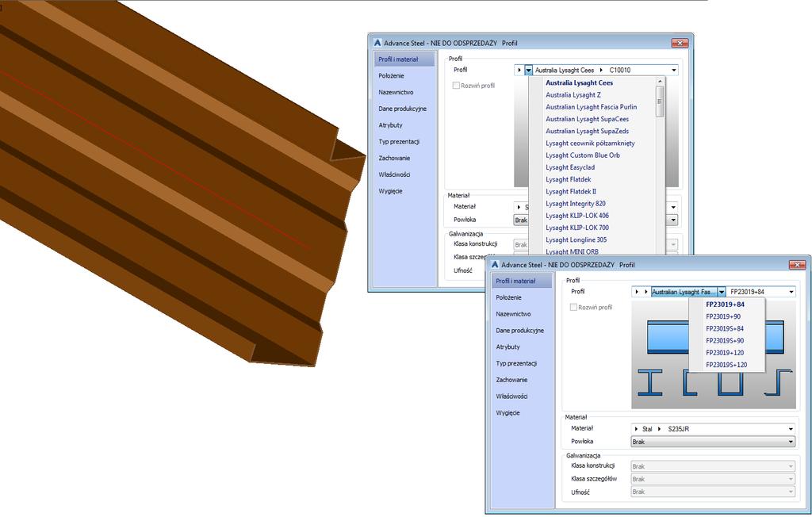
Task: Click the Z-section profile icon in front dialog
Action: (x=779, y=383)
